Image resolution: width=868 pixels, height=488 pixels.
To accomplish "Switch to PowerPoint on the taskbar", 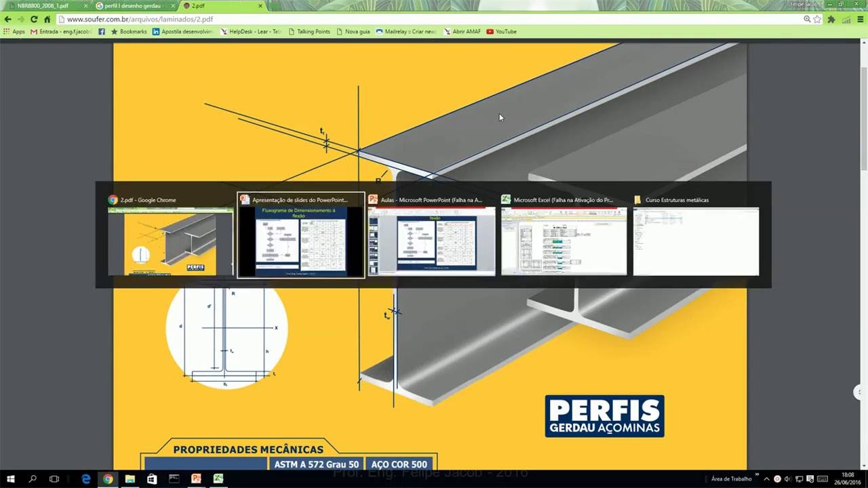I will click(x=196, y=479).
